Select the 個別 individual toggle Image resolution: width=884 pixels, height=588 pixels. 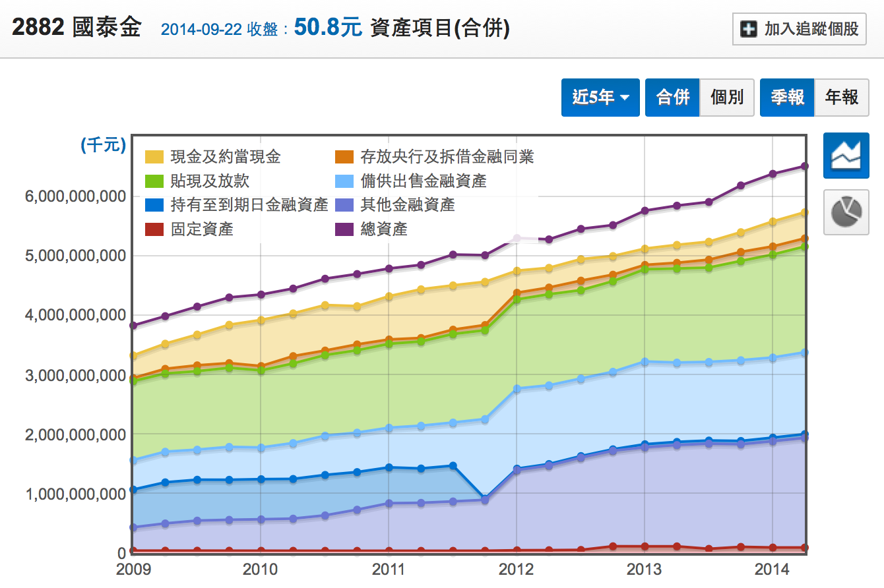pos(726,98)
